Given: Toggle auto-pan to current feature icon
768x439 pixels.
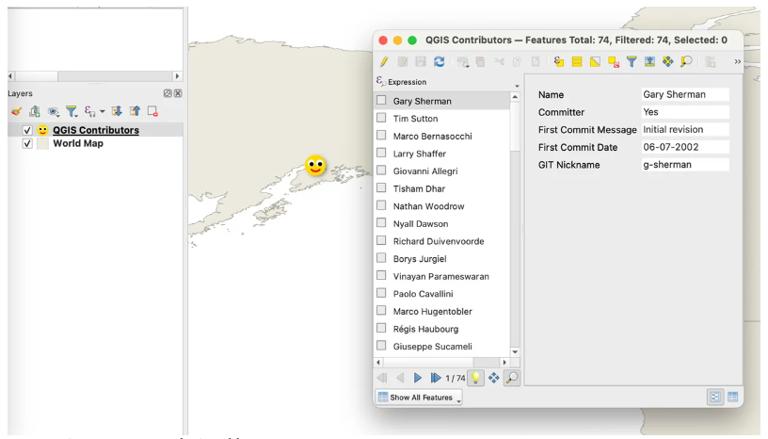Looking at the screenshot, I should (493, 378).
